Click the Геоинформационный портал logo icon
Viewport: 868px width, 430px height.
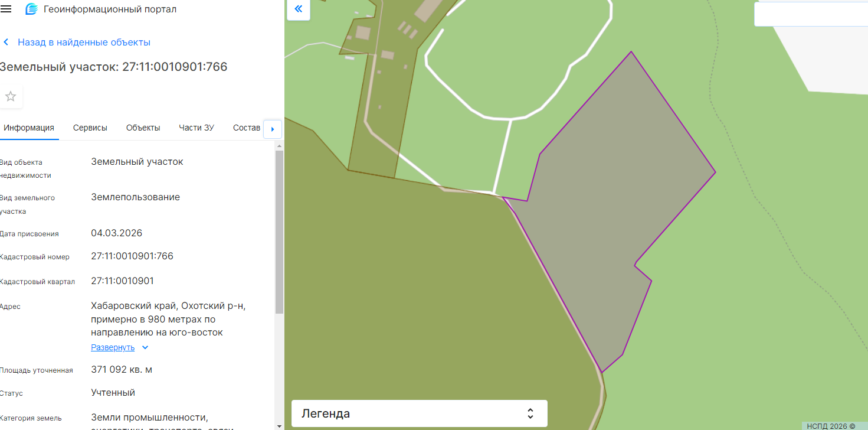[x=31, y=9]
